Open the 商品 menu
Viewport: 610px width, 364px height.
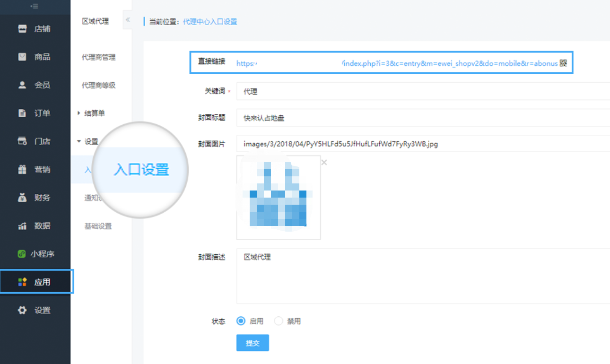coord(42,57)
